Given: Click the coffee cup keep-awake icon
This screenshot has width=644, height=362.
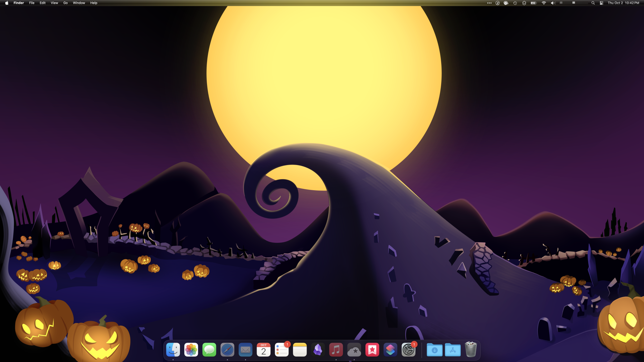Looking at the screenshot, I should click(x=506, y=3).
